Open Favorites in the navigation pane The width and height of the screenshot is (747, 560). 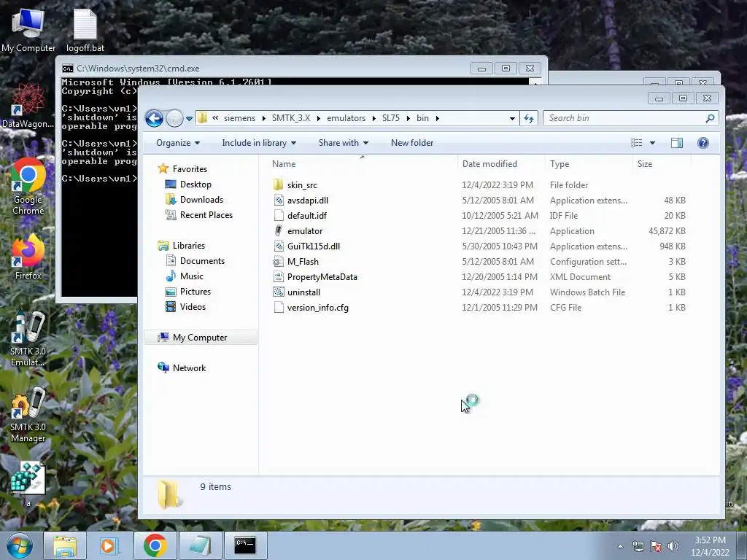pyautogui.click(x=190, y=169)
